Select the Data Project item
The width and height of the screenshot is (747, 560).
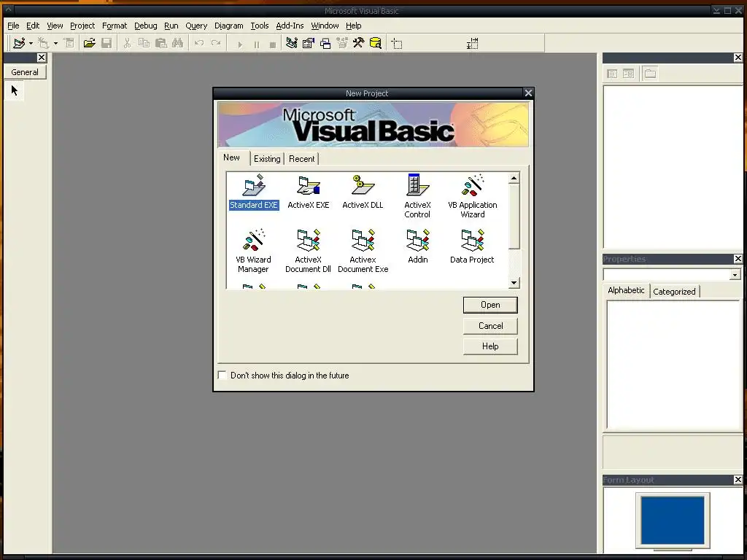click(472, 246)
